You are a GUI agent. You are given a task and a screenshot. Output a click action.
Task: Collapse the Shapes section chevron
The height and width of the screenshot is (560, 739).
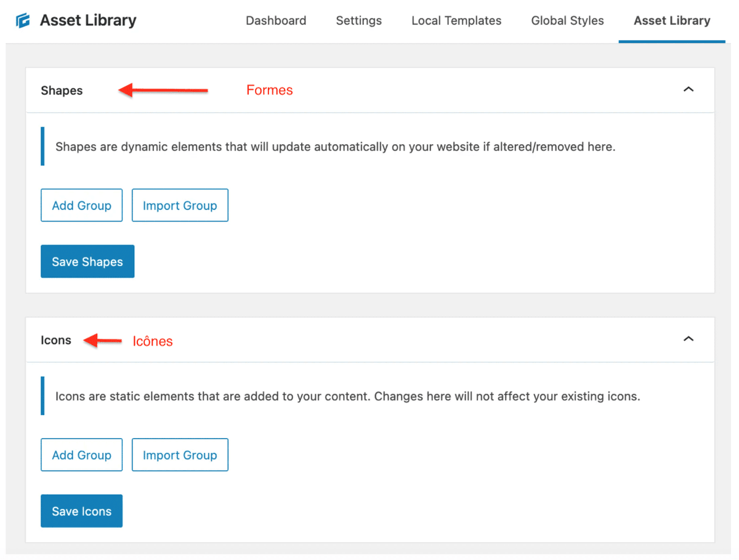click(x=689, y=90)
